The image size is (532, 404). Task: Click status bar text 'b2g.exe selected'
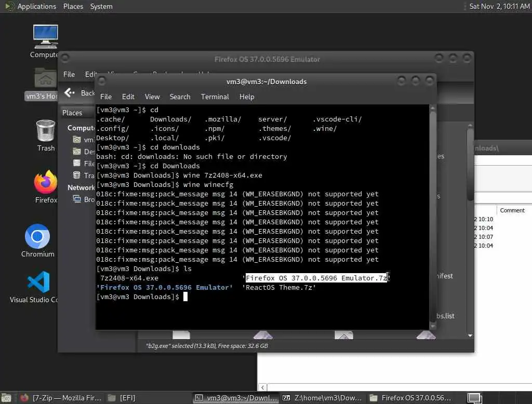point(207,346)
